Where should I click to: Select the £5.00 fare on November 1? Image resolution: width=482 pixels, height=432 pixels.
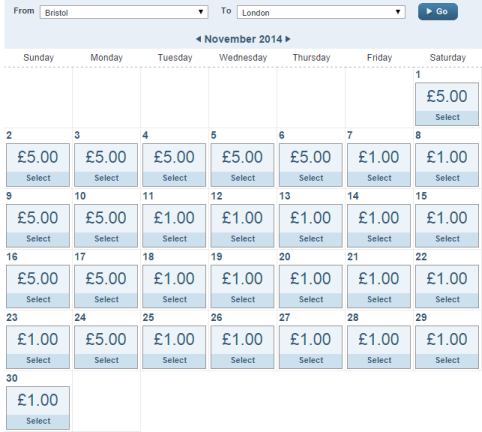(x=447, y=104)
